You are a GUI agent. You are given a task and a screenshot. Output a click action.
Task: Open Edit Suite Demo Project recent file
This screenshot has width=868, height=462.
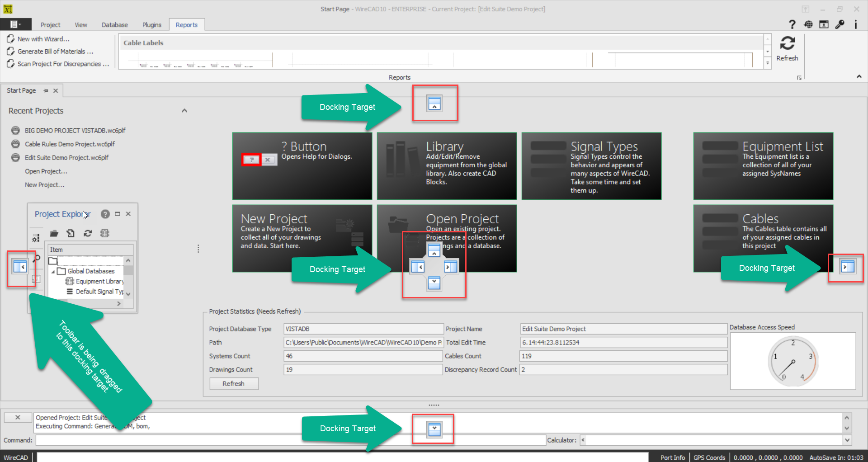(66, 157)
